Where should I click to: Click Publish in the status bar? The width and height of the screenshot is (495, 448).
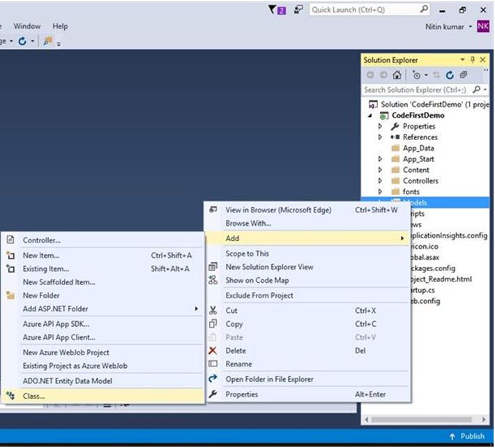pyautogui.click(x=467, y=436)
